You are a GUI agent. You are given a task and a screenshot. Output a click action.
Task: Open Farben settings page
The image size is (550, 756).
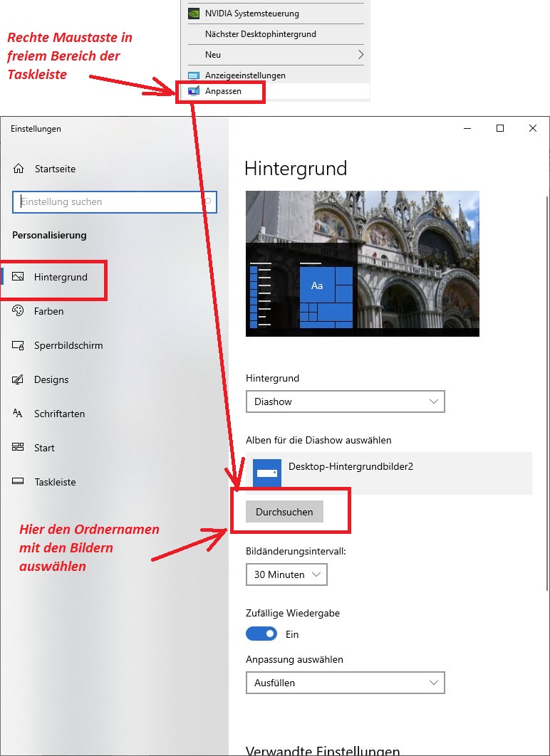coord(114,311)
